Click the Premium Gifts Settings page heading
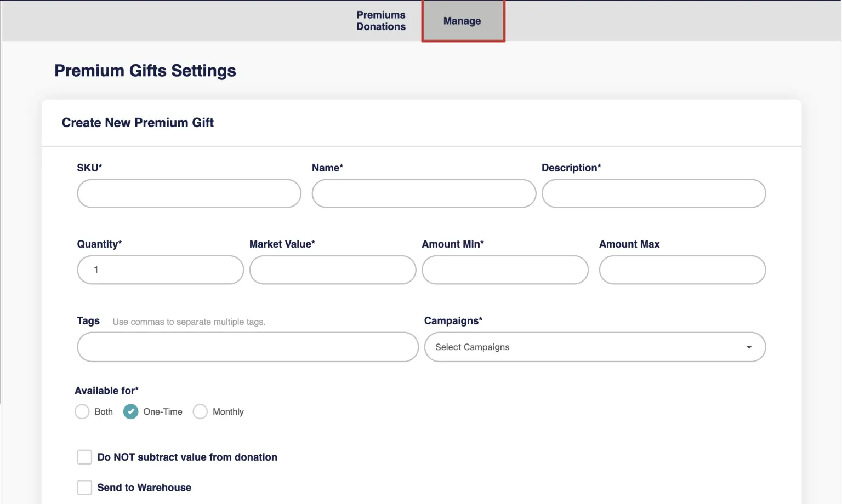 coord(145,71)
